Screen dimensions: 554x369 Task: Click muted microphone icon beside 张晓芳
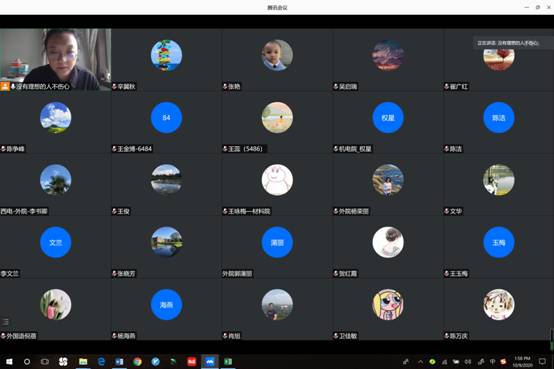(114, 274)
